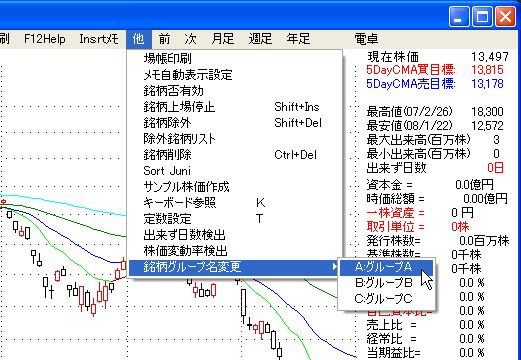Choose 銘柄削除 menu entry
The width and height of the screenshot is (521, 360).
[x=235, y=155]
